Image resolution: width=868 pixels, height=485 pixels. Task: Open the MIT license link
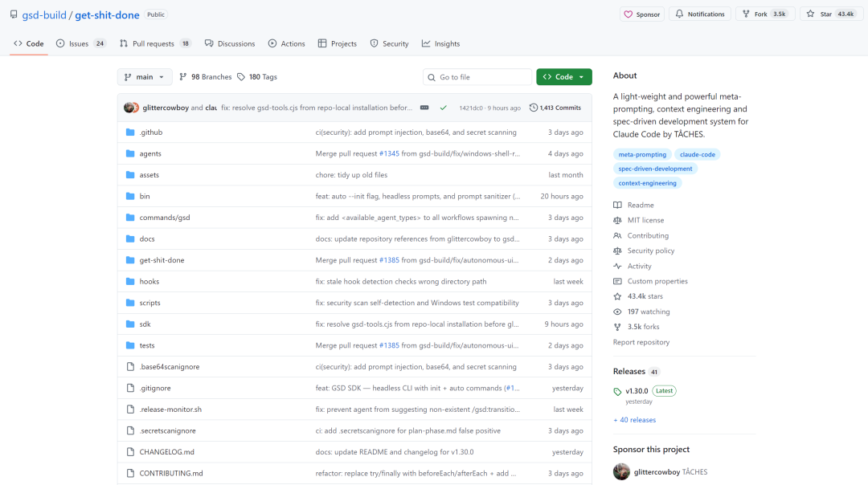point(645,220)
